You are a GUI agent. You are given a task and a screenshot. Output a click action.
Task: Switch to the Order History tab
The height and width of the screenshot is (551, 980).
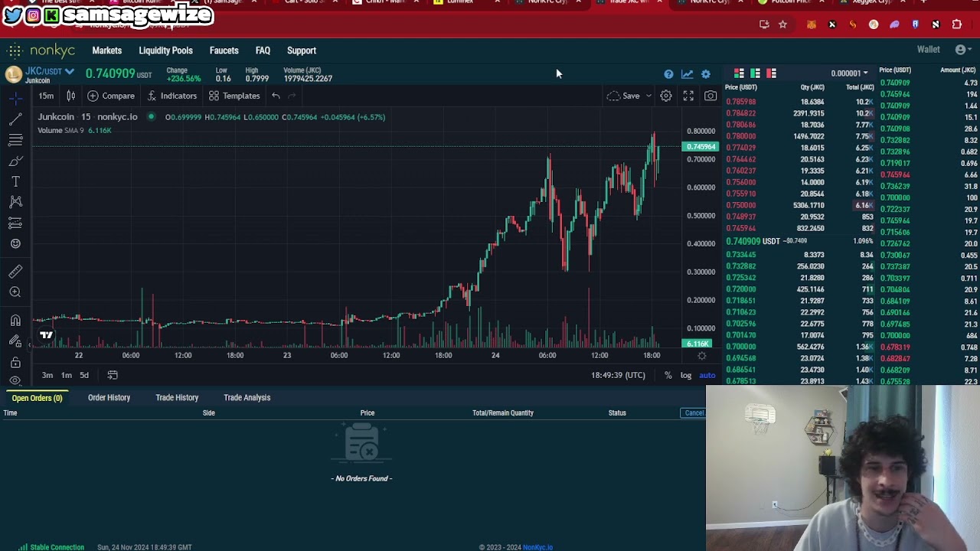(109, 398)
